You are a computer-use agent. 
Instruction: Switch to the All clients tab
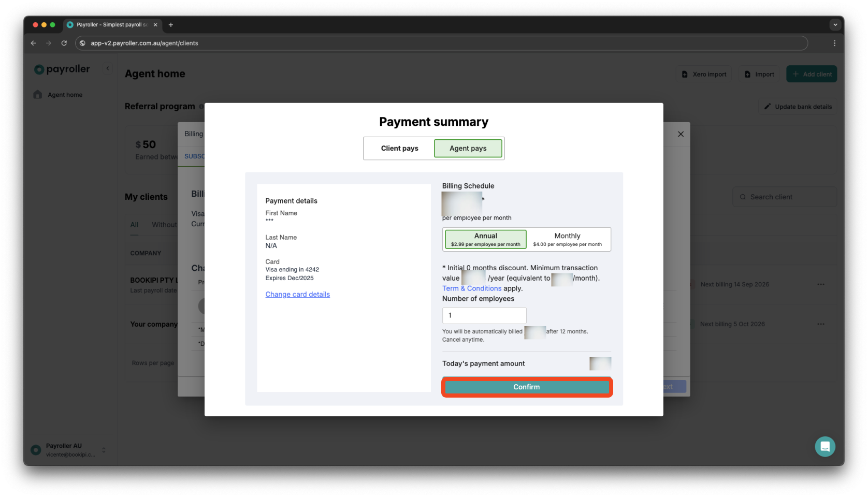[x=134, y=225]
